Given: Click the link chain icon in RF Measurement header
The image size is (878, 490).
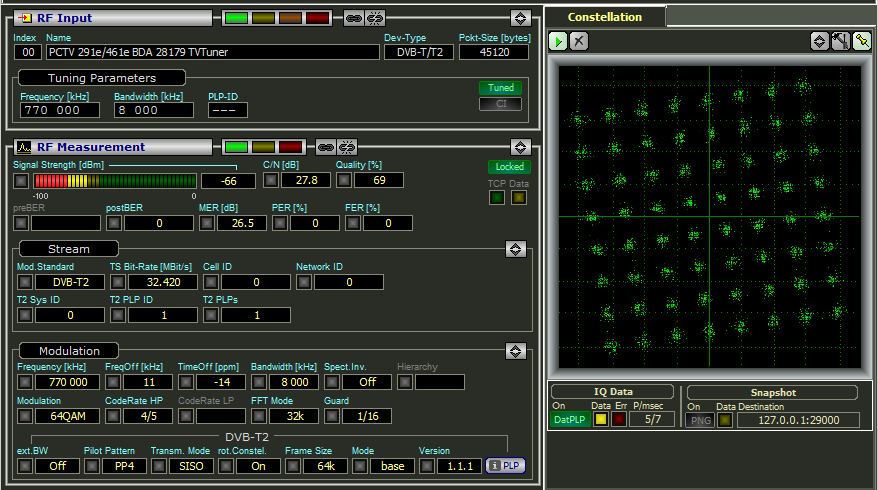Looking at the screenshot, I should tap(326, 147).
